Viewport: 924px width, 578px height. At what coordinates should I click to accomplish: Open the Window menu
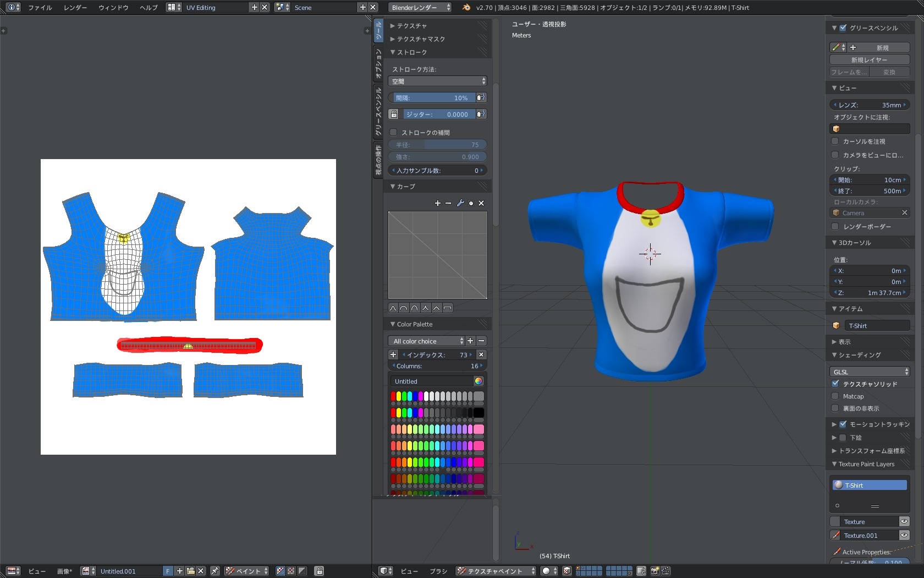[113, 7]
